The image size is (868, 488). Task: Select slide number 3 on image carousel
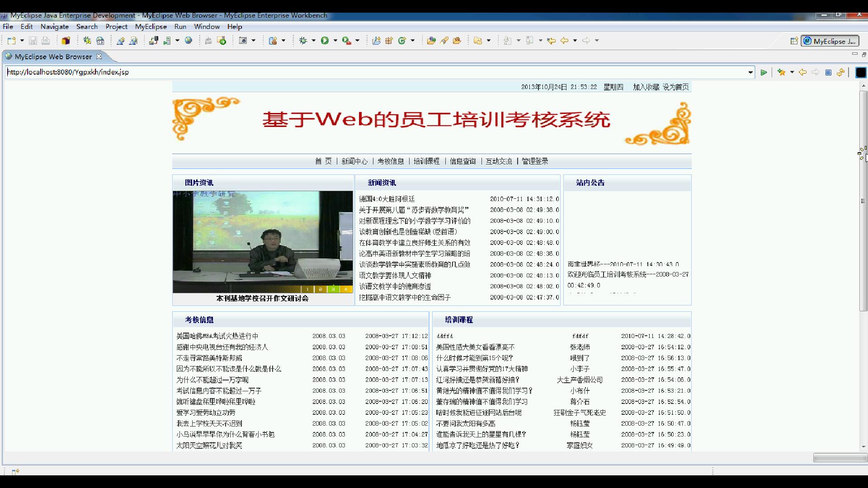(x=333, y=289)
